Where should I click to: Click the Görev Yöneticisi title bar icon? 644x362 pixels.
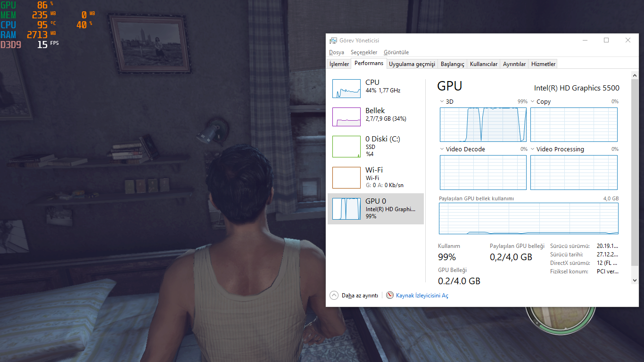tap(333, 41)
